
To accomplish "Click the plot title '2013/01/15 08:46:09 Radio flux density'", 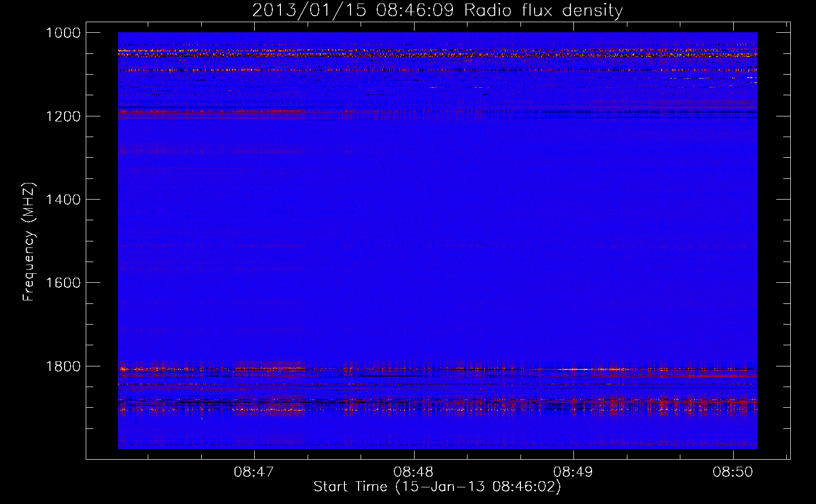I will [437, 10].
